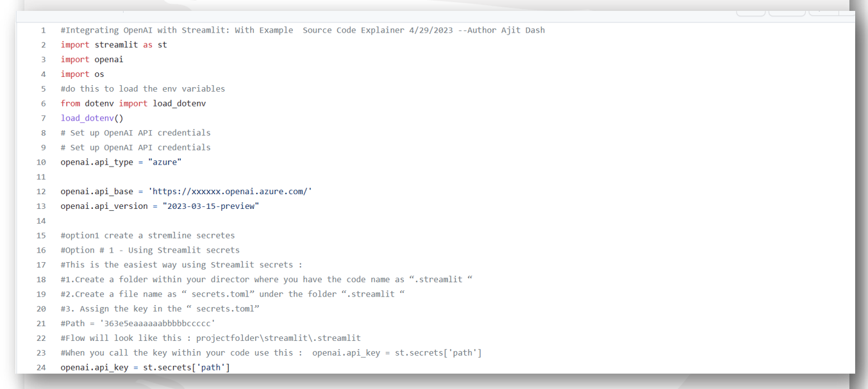868x389 pixels.
Task: Click the '363e5eaaaaaabbbbbccccc' path value comment
Action: click(157, 324)
